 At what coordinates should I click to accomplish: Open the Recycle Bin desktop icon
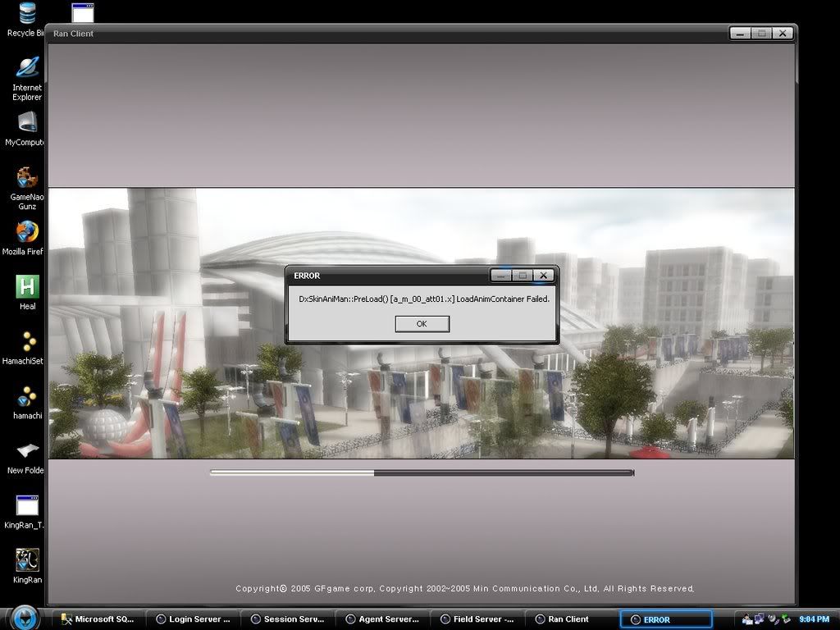pyautogui.click(x=27, y=15)
